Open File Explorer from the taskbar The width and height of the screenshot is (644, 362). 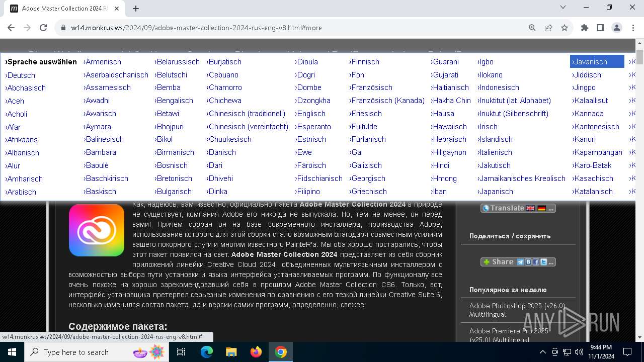click(x=231, y=352)
